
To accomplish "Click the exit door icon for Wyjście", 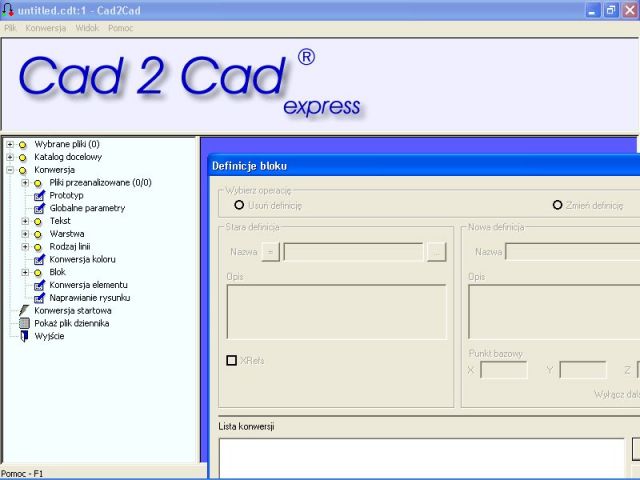I will (24, 336).
